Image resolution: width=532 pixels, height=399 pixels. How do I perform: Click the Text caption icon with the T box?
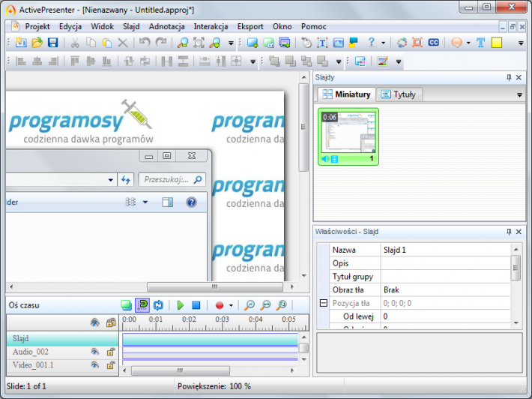(322, 43)
